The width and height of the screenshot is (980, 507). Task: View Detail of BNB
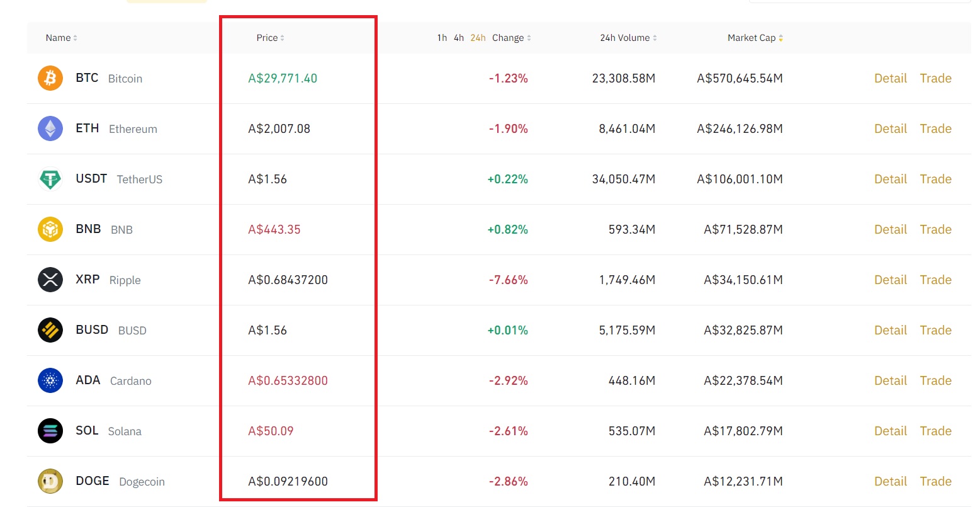pos(891,229)
